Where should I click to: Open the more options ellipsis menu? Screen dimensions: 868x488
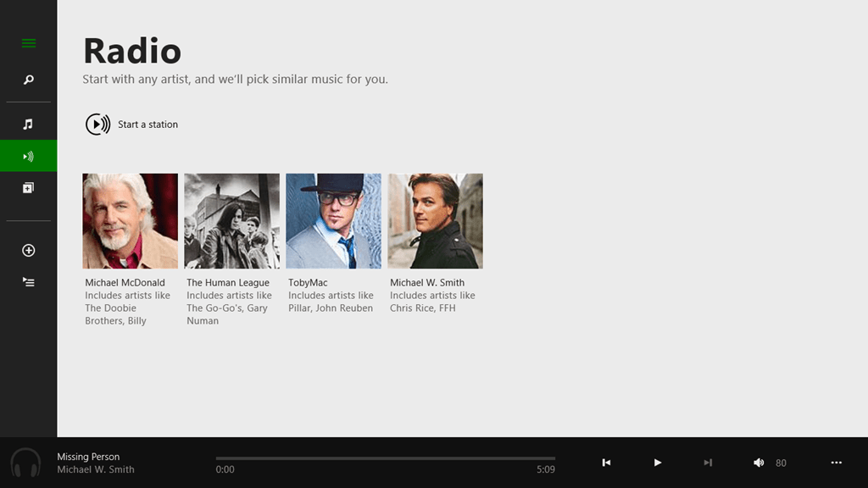(x=837, y=463)
